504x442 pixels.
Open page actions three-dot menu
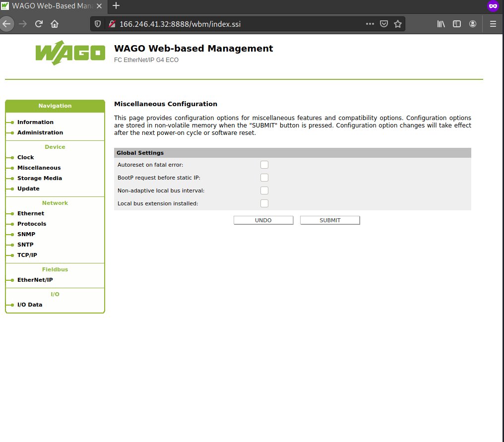tap(370, 24)
